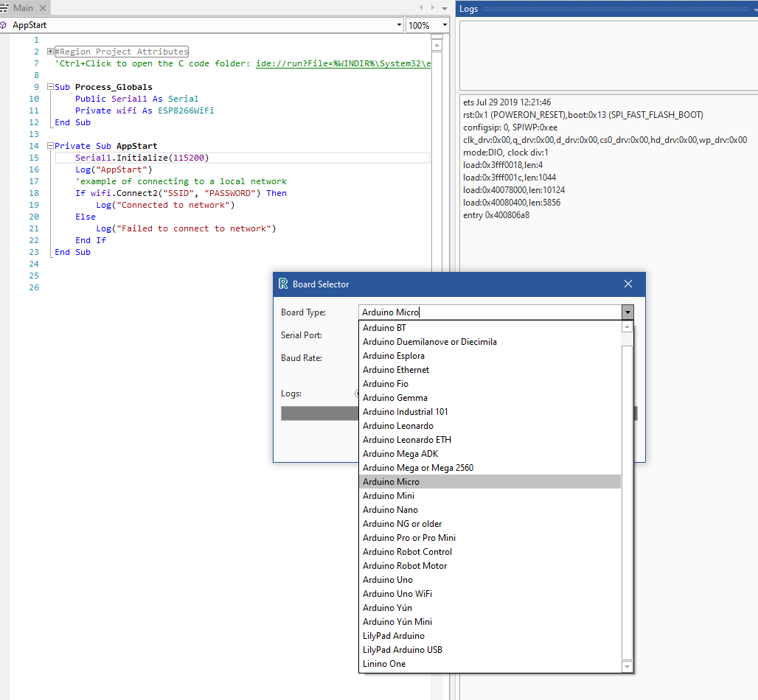
Task: Select Arduino Fio board
Action: coord(490,384)
